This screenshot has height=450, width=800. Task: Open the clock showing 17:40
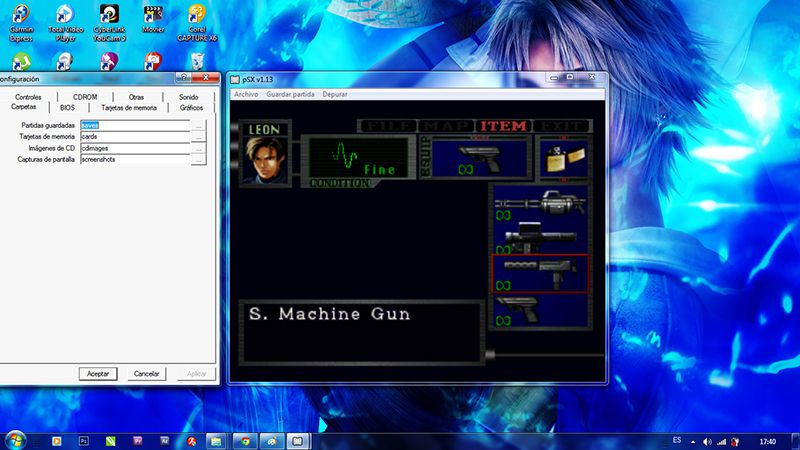(767, 442)
